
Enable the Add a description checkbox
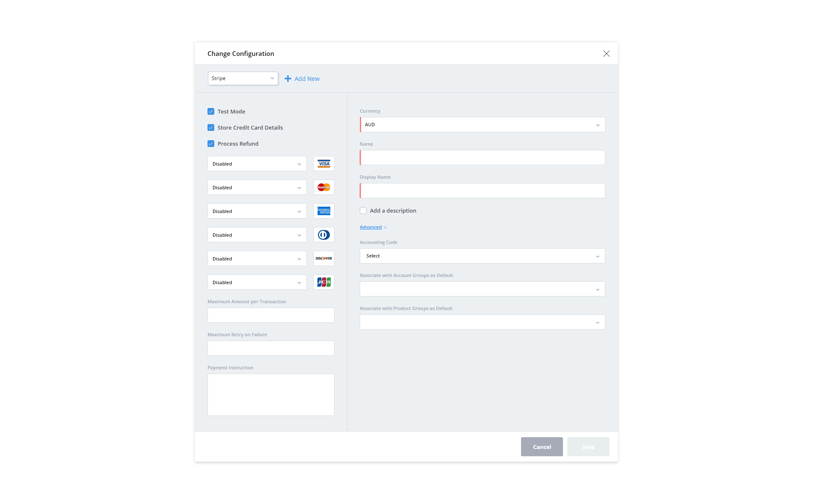(363, 210)
